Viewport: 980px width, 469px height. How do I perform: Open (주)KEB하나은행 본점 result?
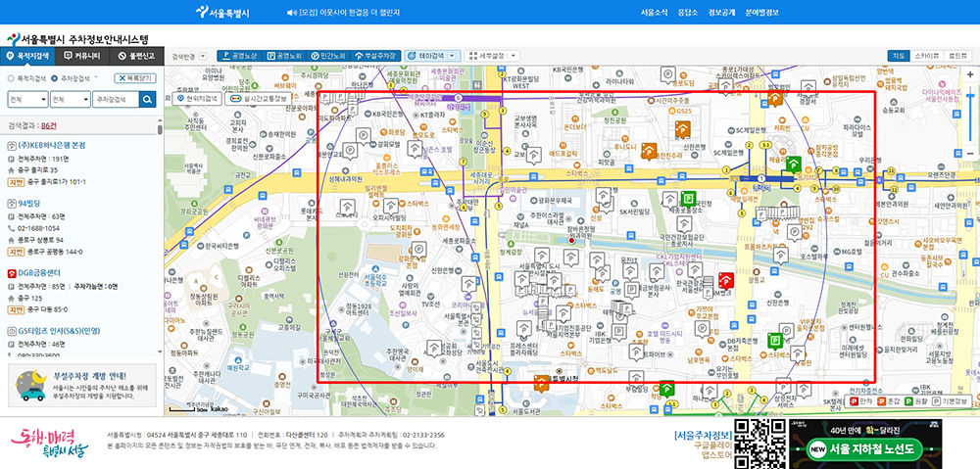(x=52, y=145)
